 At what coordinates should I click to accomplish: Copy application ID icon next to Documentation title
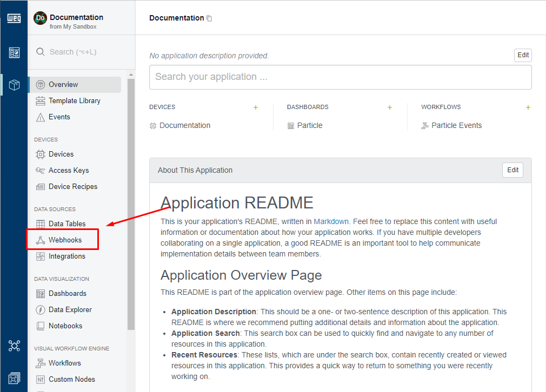(209, 18)
